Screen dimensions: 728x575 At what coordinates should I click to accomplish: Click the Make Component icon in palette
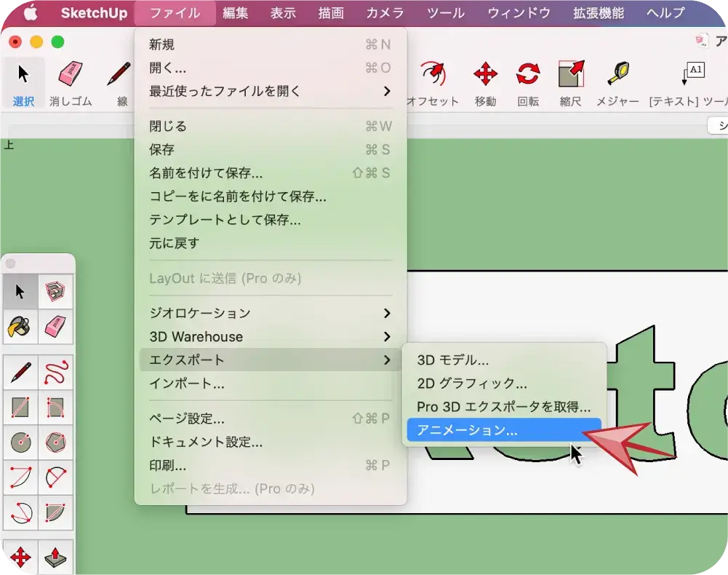point(56,292)
